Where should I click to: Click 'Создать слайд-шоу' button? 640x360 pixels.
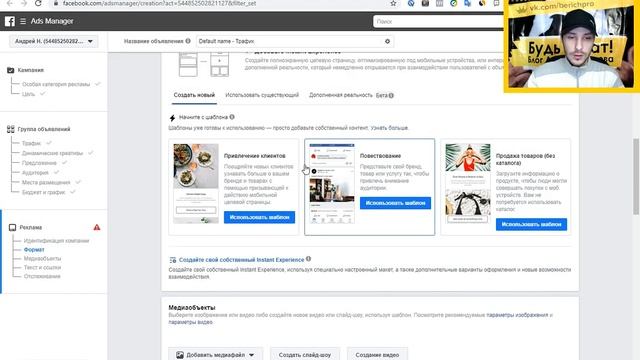click(x=304, y=355)
